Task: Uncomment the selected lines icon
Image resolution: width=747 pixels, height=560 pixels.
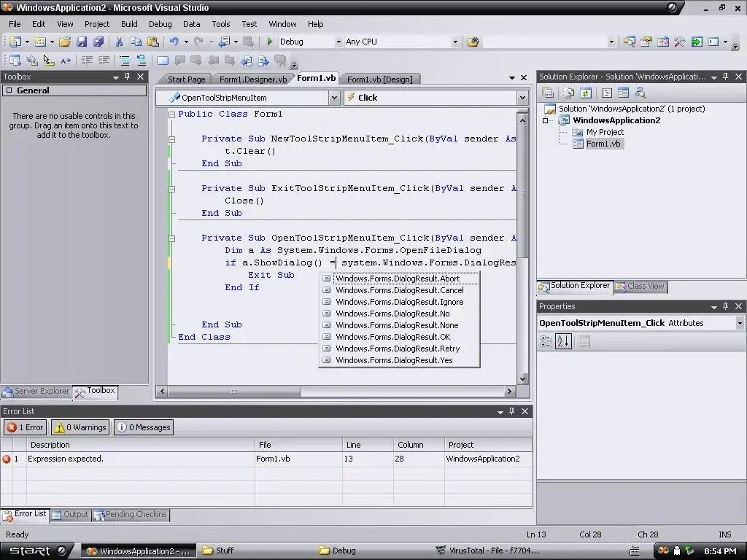Action: [142, 60]
